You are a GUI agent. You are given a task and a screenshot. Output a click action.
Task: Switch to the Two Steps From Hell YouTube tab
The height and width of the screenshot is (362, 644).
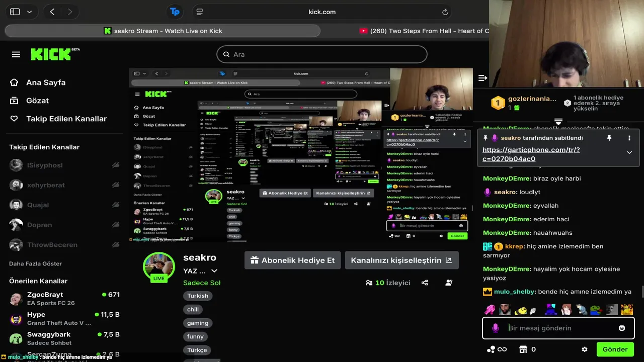[424, 31]
